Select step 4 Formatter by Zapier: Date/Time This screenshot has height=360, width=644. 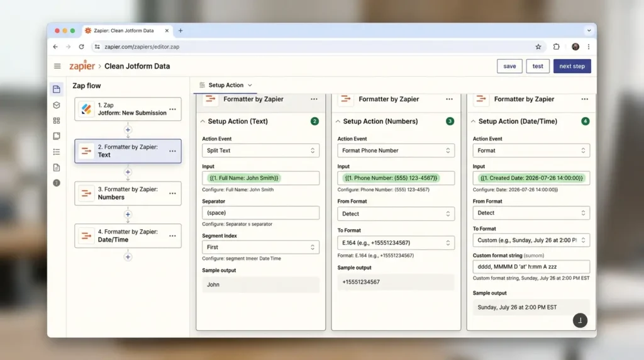128,236
